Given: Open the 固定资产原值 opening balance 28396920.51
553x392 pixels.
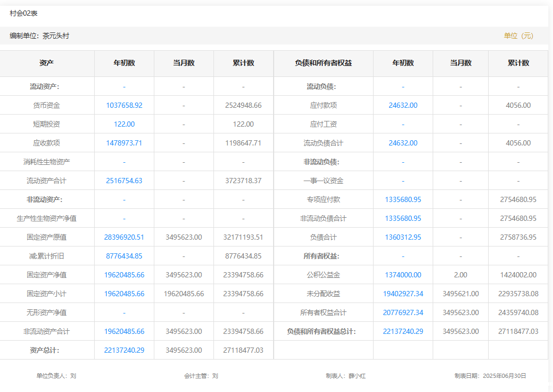Looking at the screenshot, I should point(124,237).
